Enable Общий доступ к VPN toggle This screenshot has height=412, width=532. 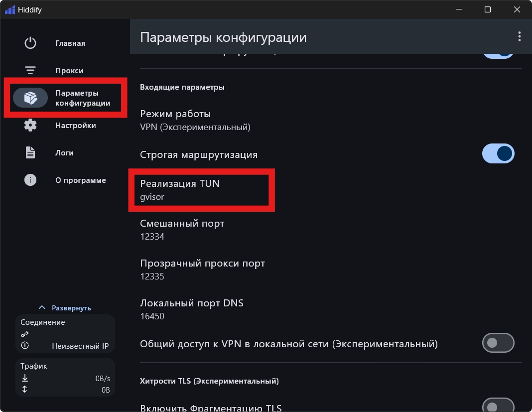[498, 343]
